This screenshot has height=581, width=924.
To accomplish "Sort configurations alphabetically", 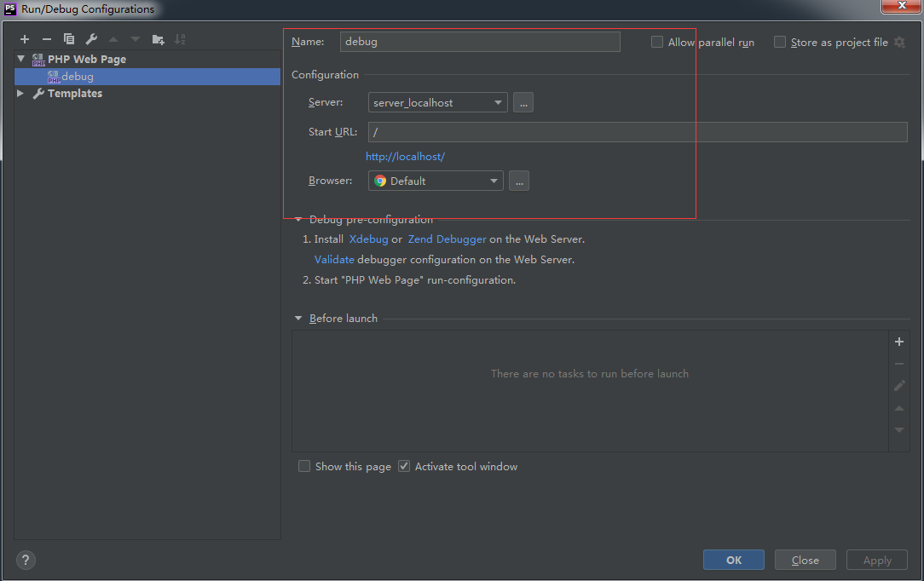I will click(x=180, y=39).
